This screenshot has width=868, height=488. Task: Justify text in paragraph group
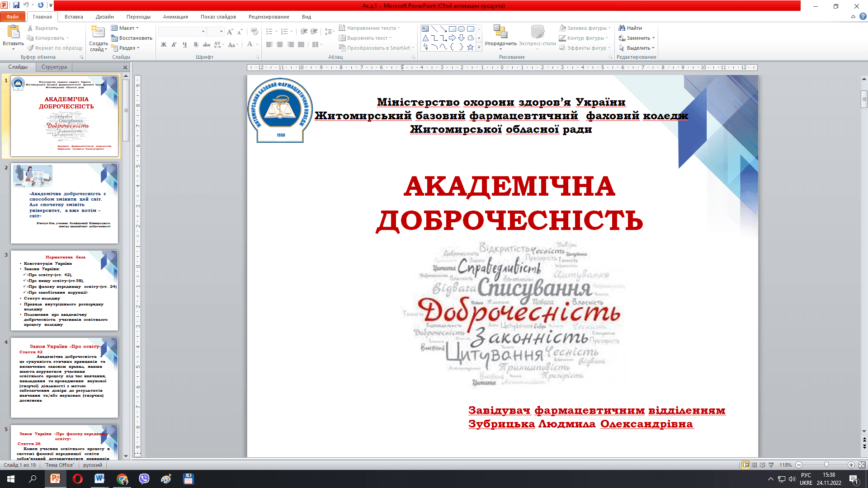[x=301, y=44]
